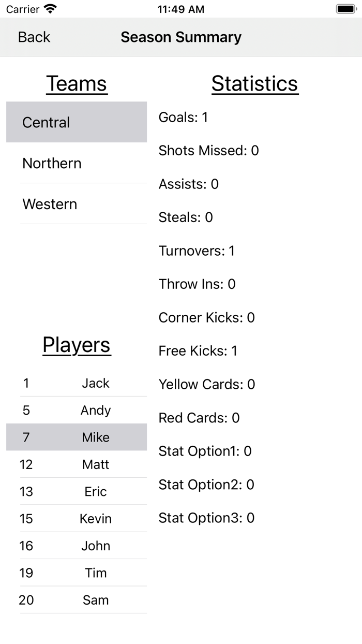Select player Andy, number 5
Image resolution: width=362 pixels, height=644 pixels.
click(x=77, y=410)
